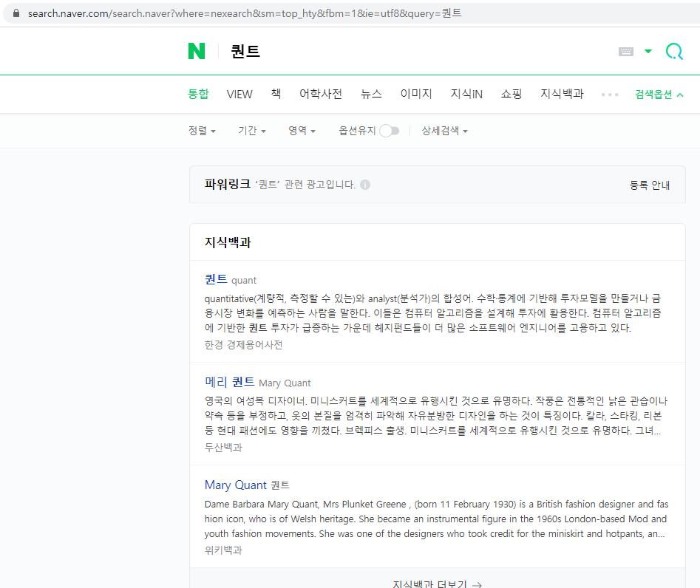Click the info icon beside 파워링크 ad notice
700x588 pixels.
(365, 185)
